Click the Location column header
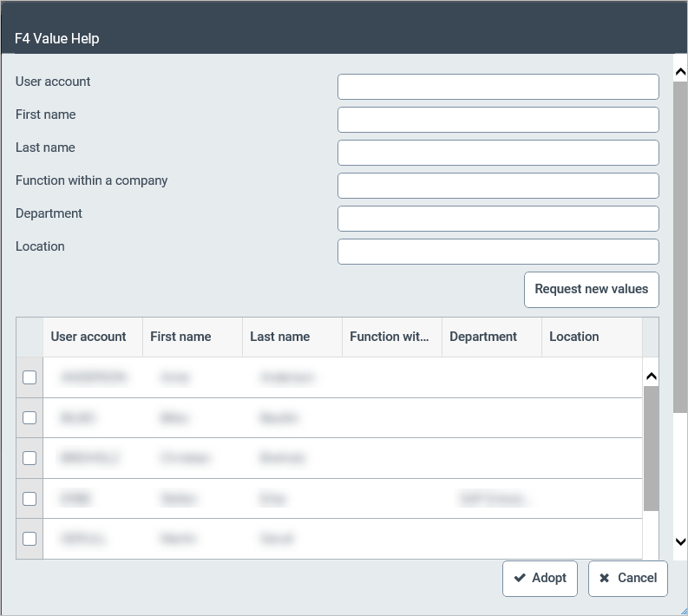Screen dimensions: 688x616 point(591,337)
